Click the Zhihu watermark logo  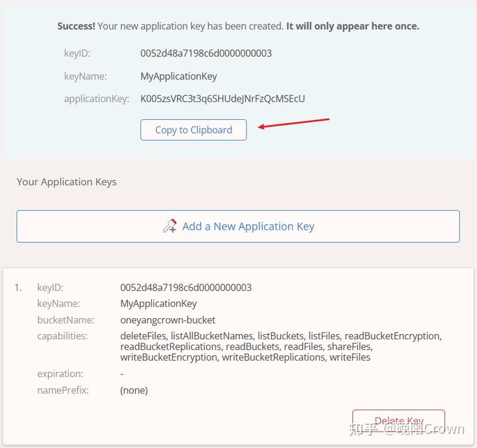point(364,429)
